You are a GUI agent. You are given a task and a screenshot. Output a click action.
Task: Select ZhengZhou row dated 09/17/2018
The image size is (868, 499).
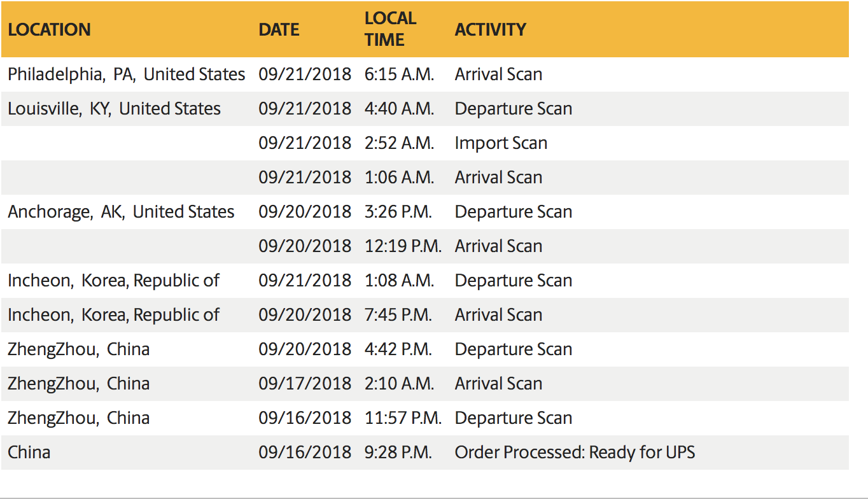click(424, 384)
